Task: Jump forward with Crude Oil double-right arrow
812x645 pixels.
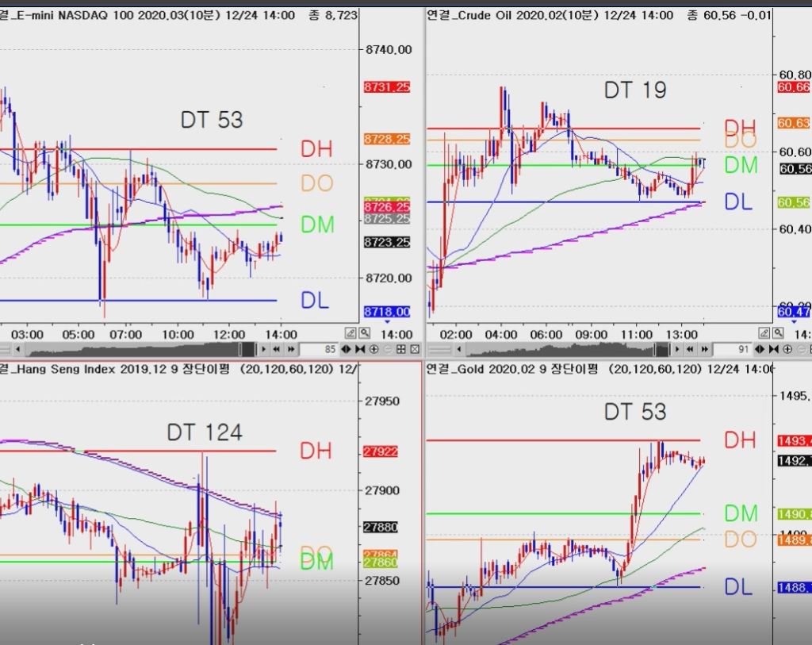Action: tap(705, 349)
